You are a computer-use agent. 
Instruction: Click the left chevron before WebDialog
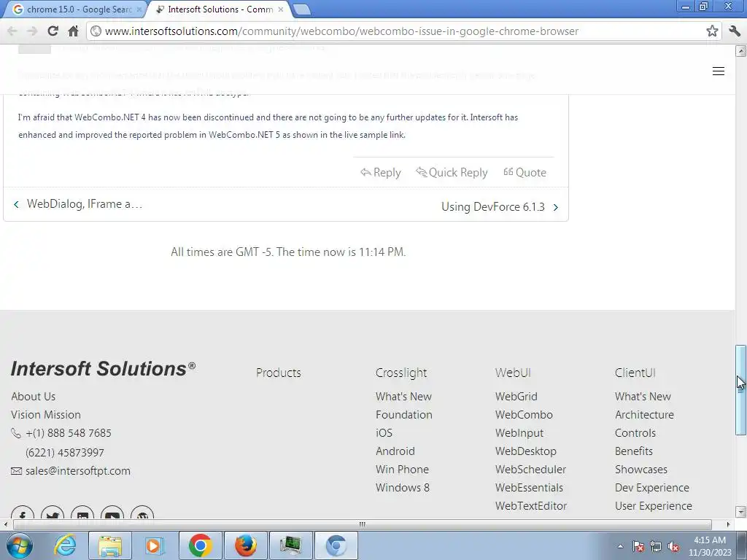(x=16, y=204)
